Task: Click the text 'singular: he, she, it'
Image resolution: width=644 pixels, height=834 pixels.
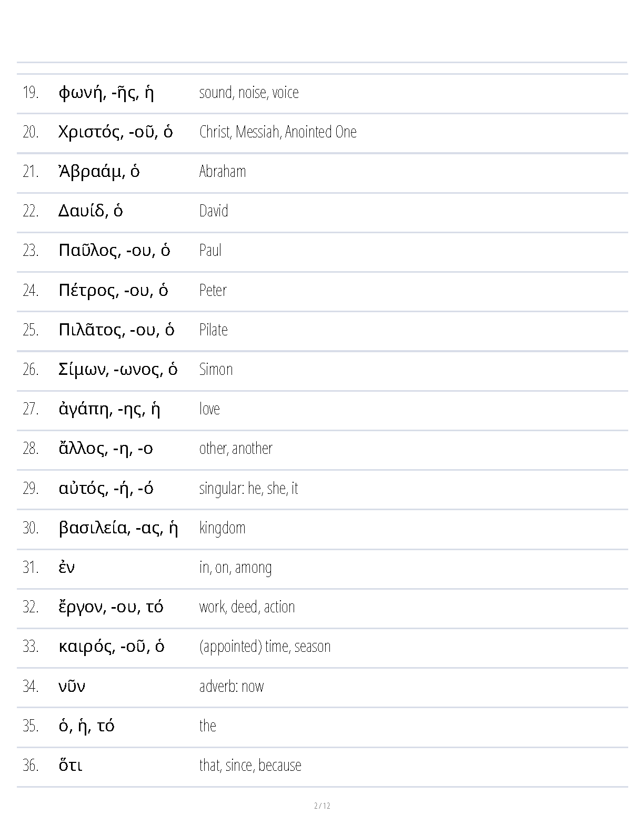Action: tap(249, 489)
